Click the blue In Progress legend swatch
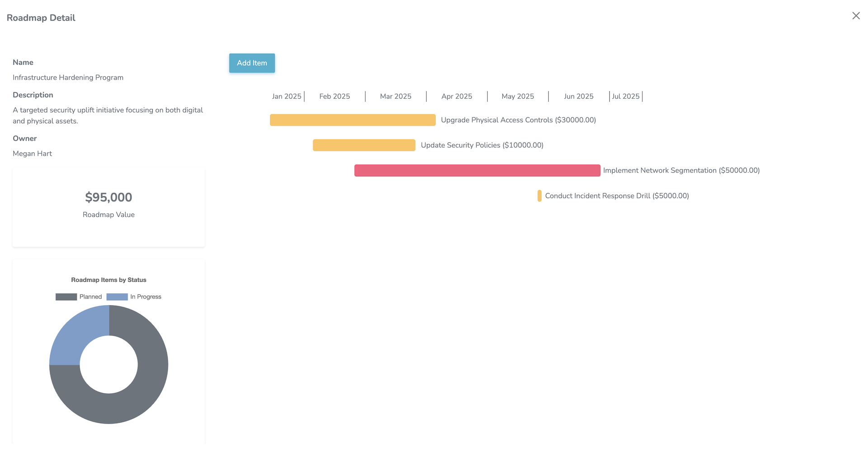Screen dimensions: 868x454 [117, 297]
